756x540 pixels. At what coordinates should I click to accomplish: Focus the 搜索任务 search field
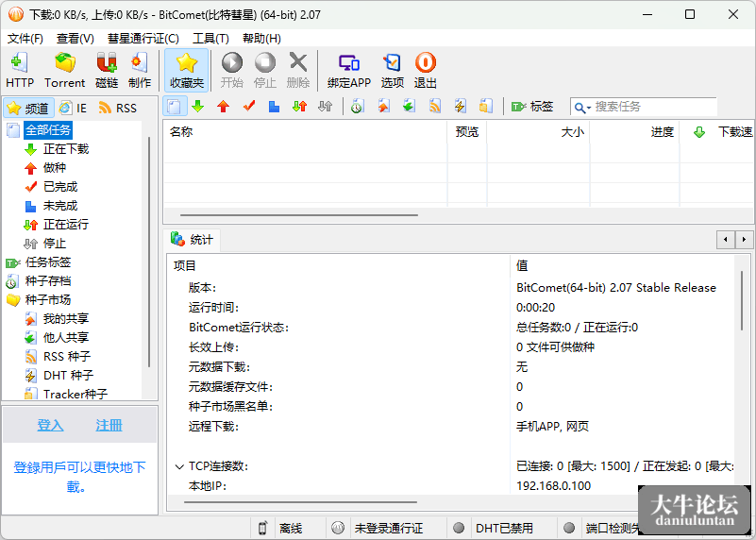pyautogui.click(x=654, y=107)
